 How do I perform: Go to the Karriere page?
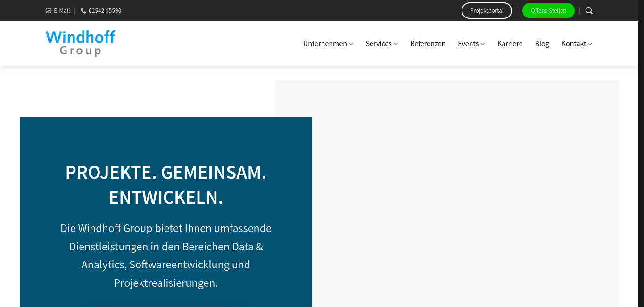(510, 44)
